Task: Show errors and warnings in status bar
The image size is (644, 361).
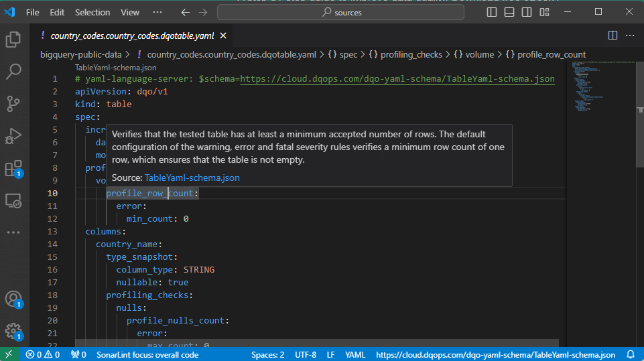Action: [43, 354]
